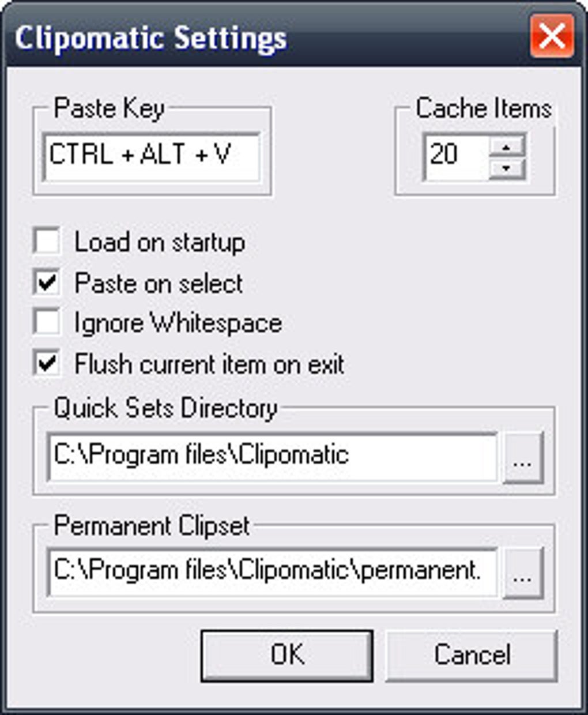The width and height of the screenshot is (588, 715).
Task: Click the Ignore Whitespace label text
Action: 178,323
